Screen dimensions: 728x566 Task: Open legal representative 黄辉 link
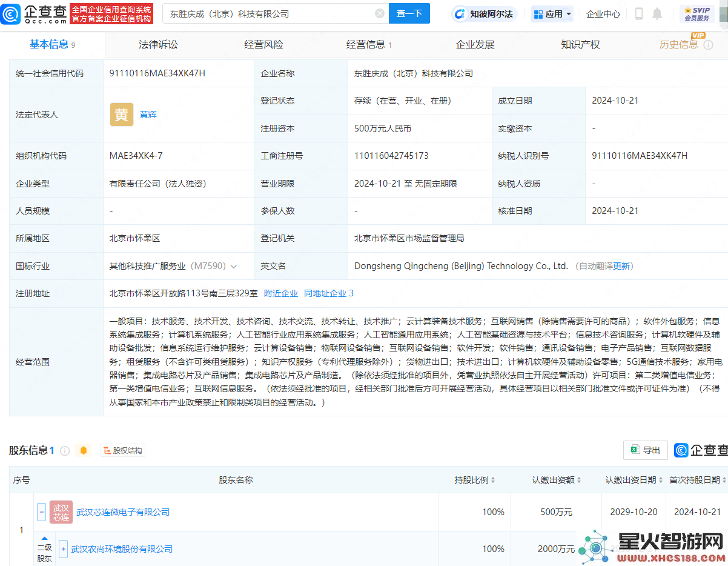[x=148, y=114]
